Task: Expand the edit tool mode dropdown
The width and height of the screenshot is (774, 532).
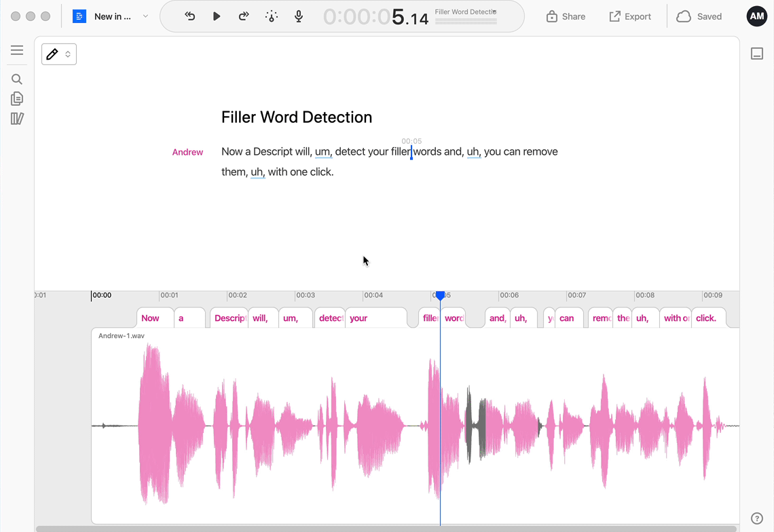Action: click(x=66, y=53)
